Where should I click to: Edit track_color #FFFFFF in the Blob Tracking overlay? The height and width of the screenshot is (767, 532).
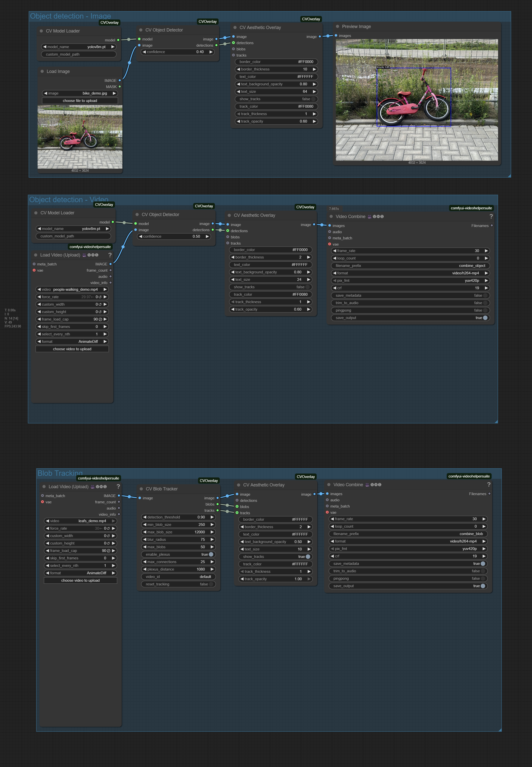coord(276,564)
